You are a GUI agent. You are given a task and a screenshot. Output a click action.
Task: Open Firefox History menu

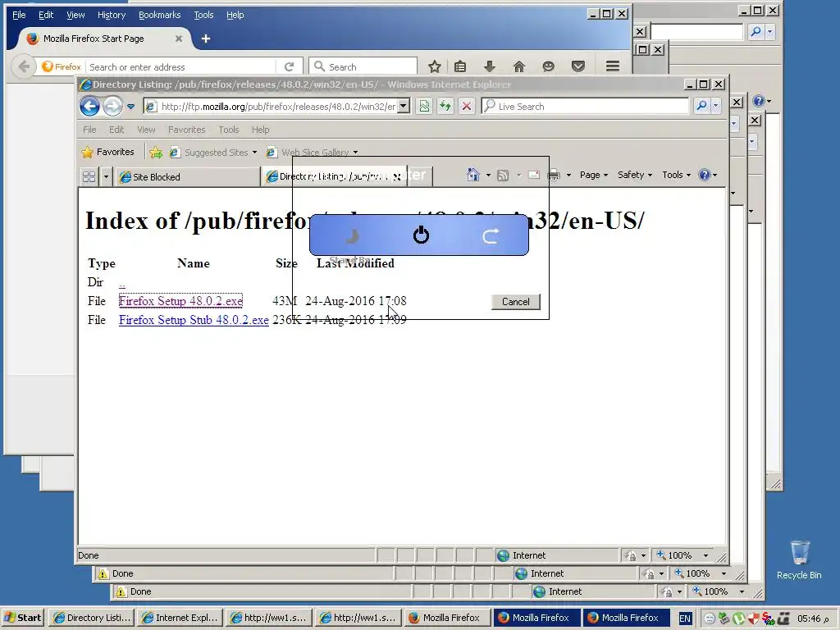coord(112,15)
